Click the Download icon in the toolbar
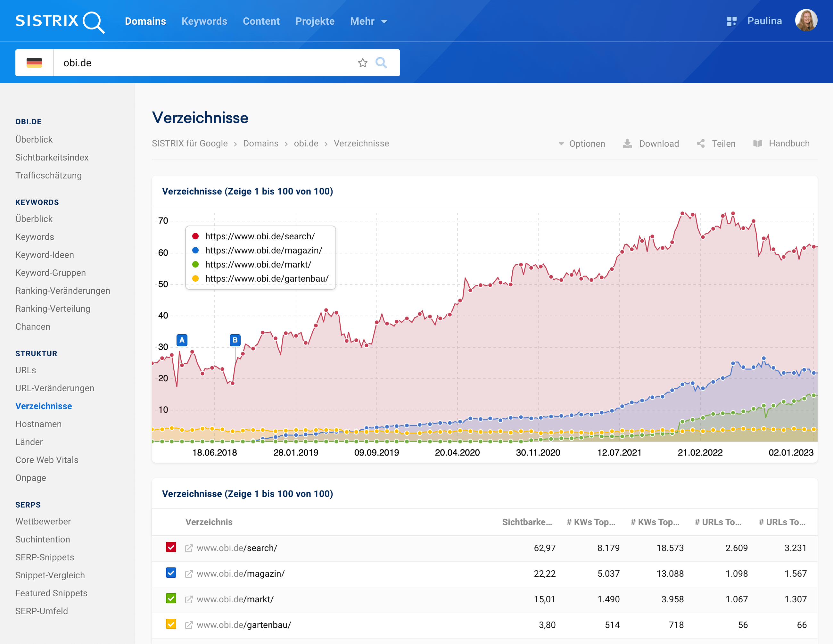This screenshot has height=644, width=833. click(627, 144)
